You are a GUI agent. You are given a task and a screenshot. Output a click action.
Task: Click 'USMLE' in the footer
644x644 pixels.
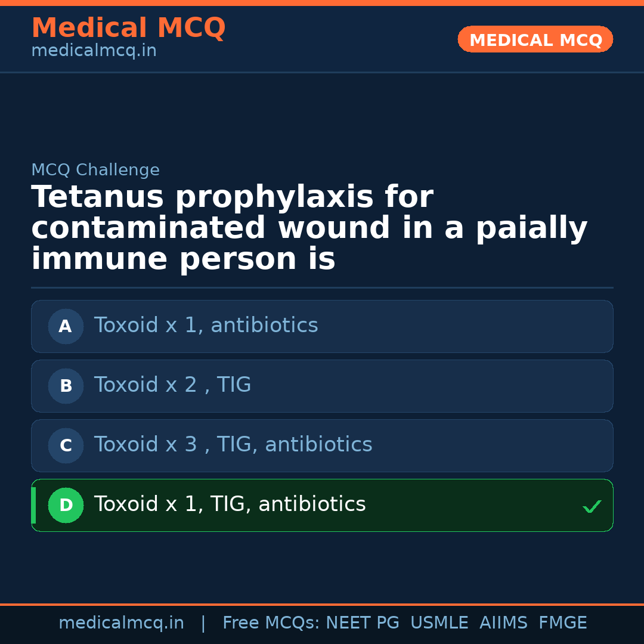point(439,623)
